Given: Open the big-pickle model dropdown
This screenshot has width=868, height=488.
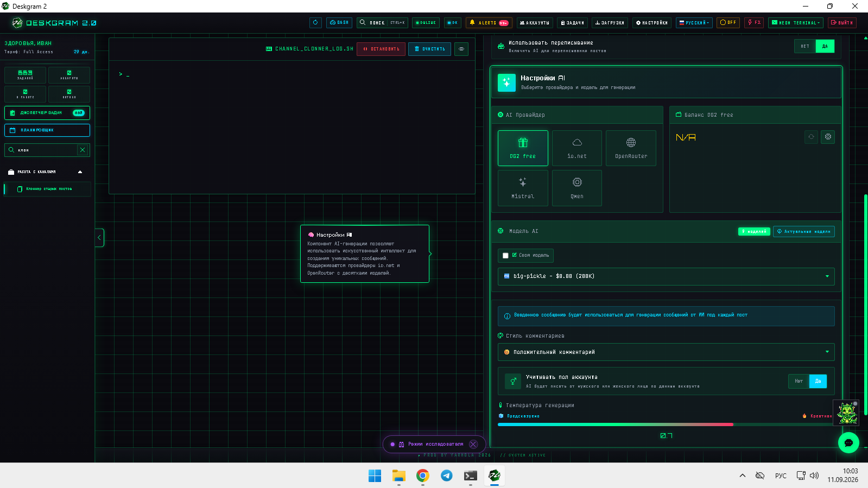Looking at the screenshot, I should pos(666,276).
